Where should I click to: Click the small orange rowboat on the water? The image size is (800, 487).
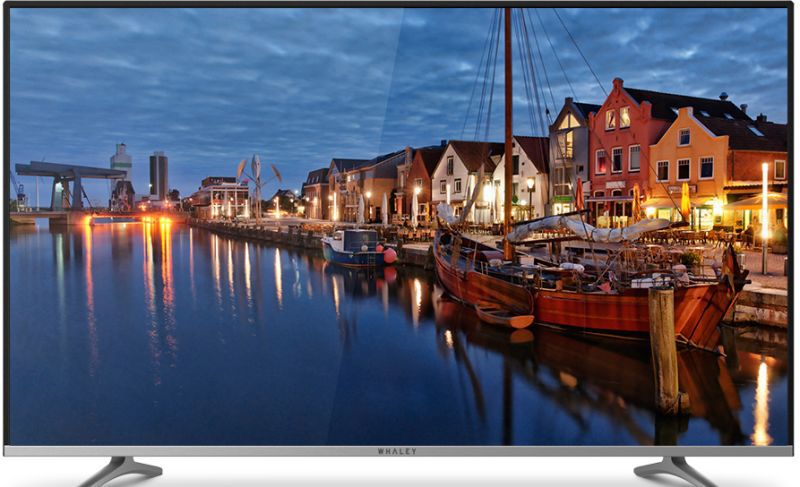505,317
